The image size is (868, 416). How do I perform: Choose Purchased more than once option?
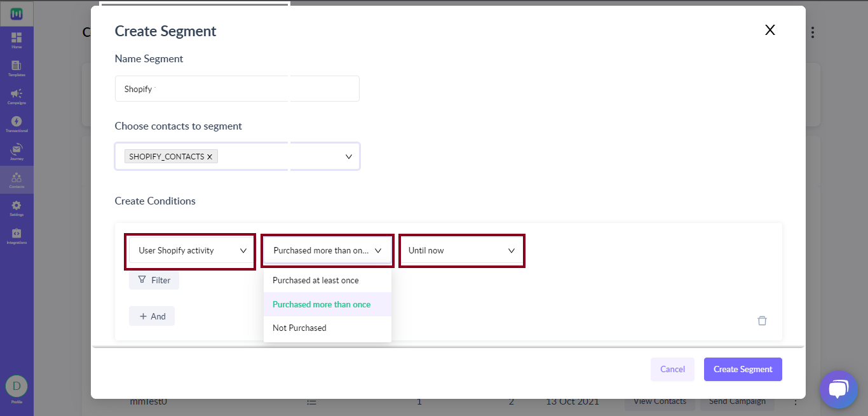[x=327, y=304]
